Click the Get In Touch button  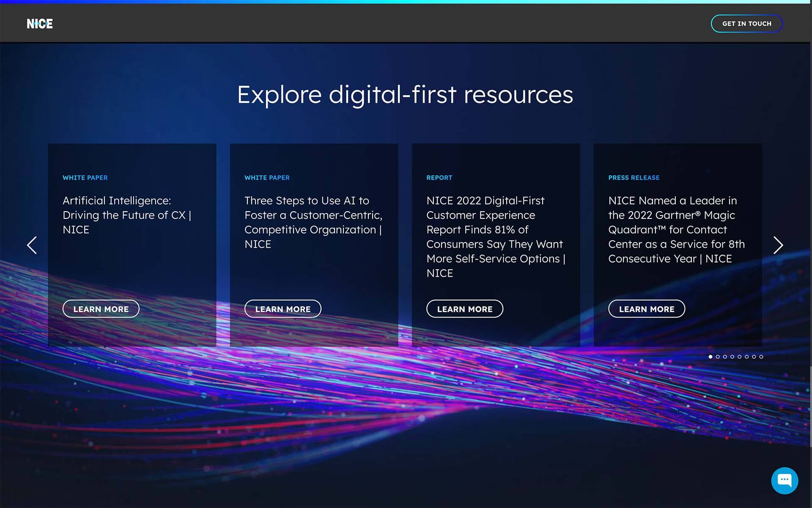746,24
